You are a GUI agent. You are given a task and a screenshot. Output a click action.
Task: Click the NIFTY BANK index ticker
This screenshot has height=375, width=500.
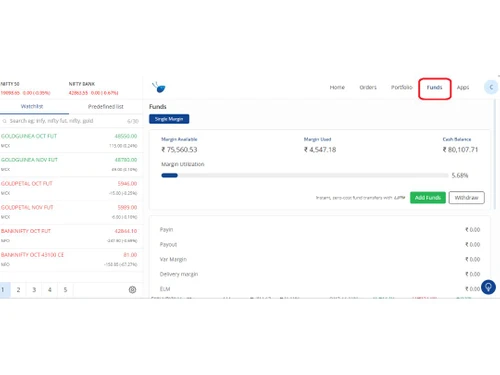click(x=93, y=88)
